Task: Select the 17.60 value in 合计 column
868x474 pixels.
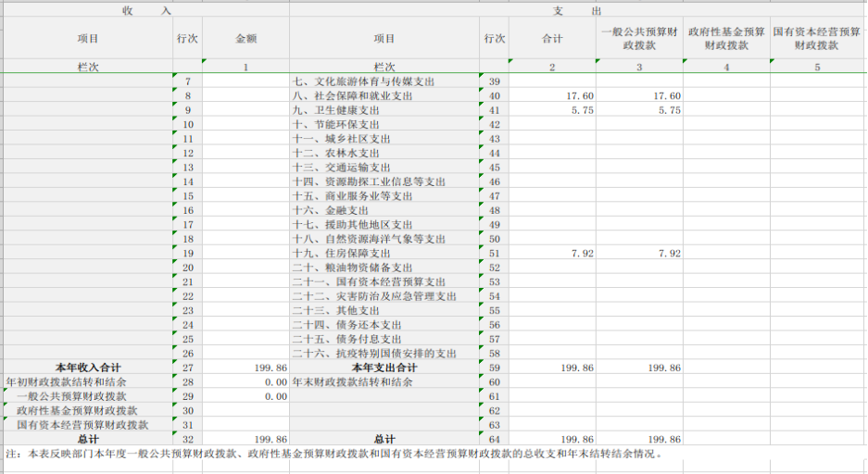Action: [x=552, y=96]
